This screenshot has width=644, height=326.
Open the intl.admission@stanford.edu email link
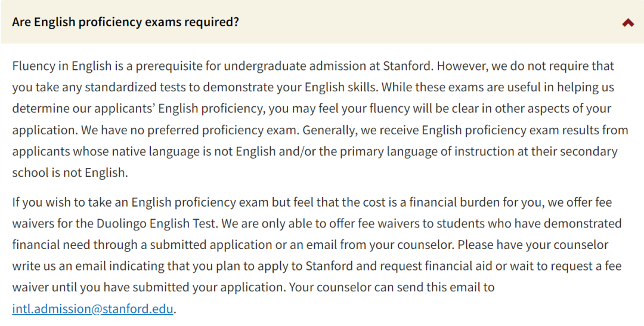pos(93,308)
